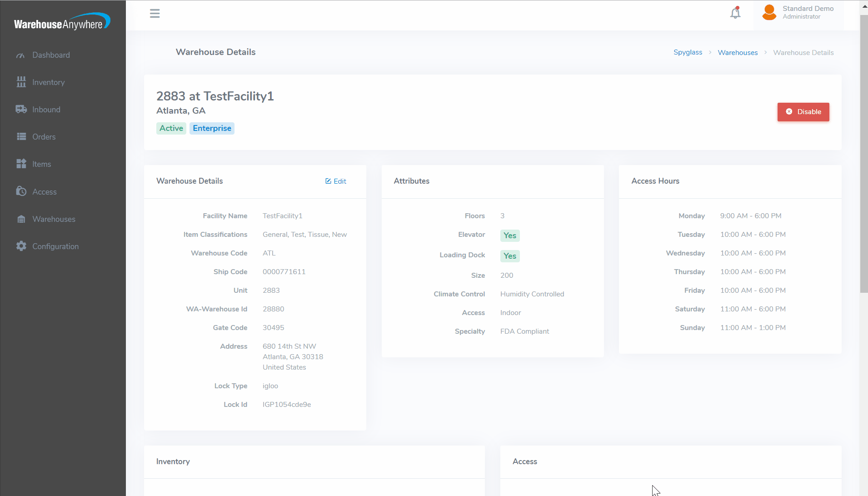868x496 pixels.
Task: Click the hamburger menu icon
Action: pyautogui.click(x=155, y=14)
